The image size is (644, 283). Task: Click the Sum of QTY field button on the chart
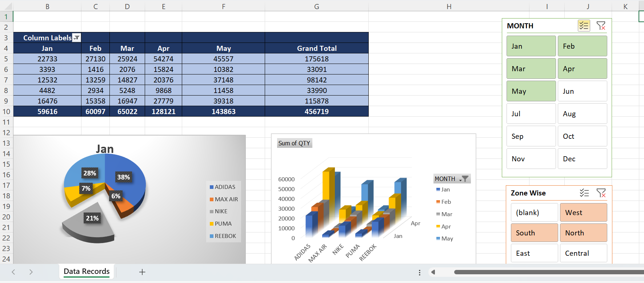294,143
